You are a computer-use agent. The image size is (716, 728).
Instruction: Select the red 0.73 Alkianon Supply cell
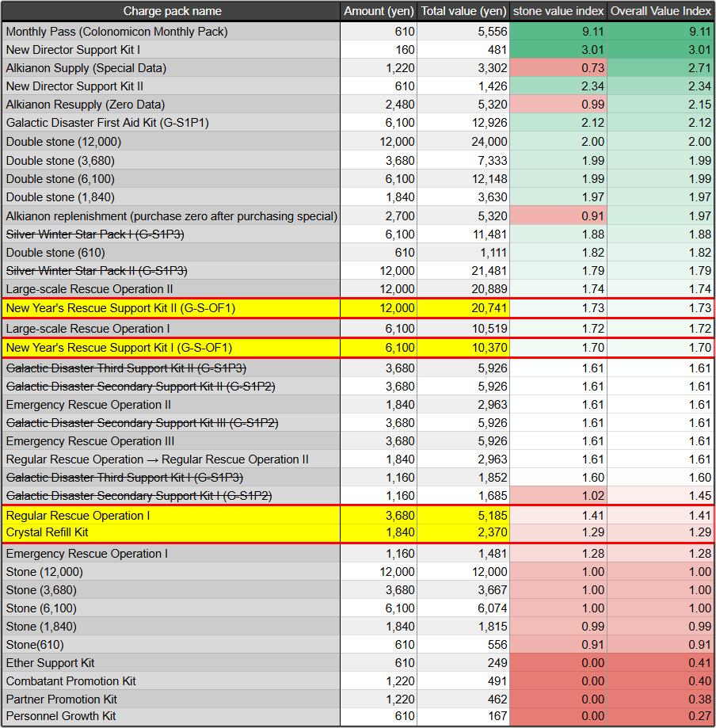click(559, 68)
